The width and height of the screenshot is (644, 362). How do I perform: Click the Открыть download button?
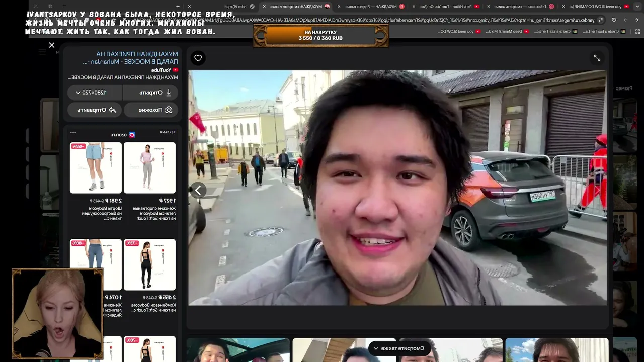point(151,93)
